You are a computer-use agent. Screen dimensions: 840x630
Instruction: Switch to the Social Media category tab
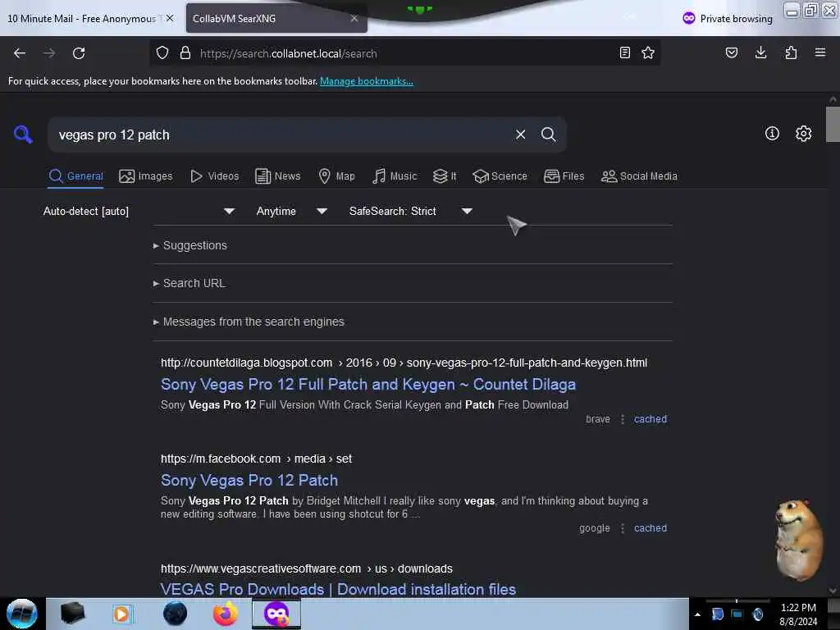(x=639, y=176)
